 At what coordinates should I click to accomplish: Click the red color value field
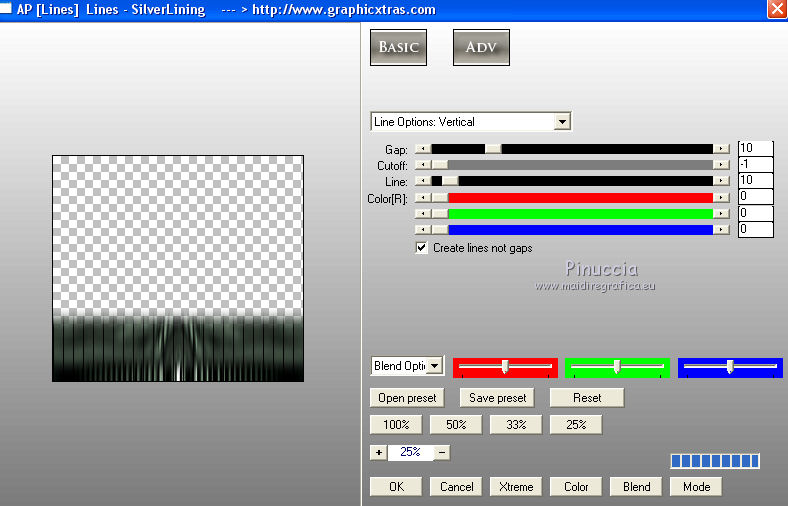coord(755,196)
